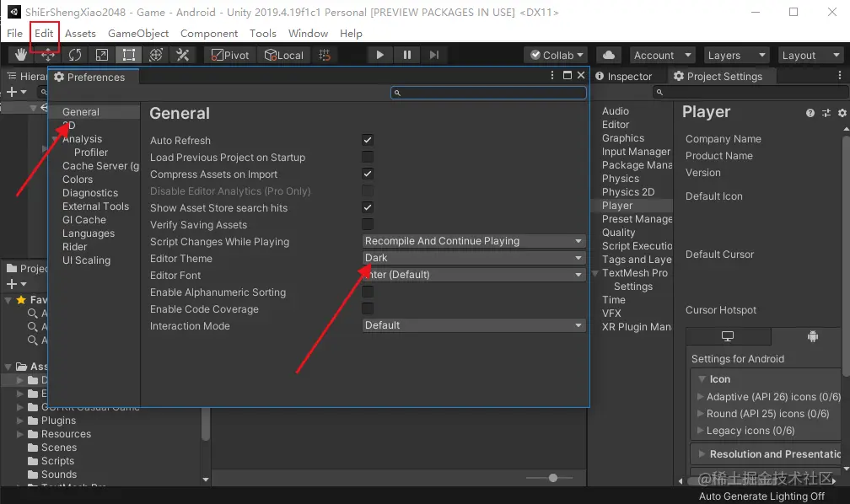The width and height of the screenshot is (850, 504).
Task: Open Player settings gear menu
Action: 842,113
